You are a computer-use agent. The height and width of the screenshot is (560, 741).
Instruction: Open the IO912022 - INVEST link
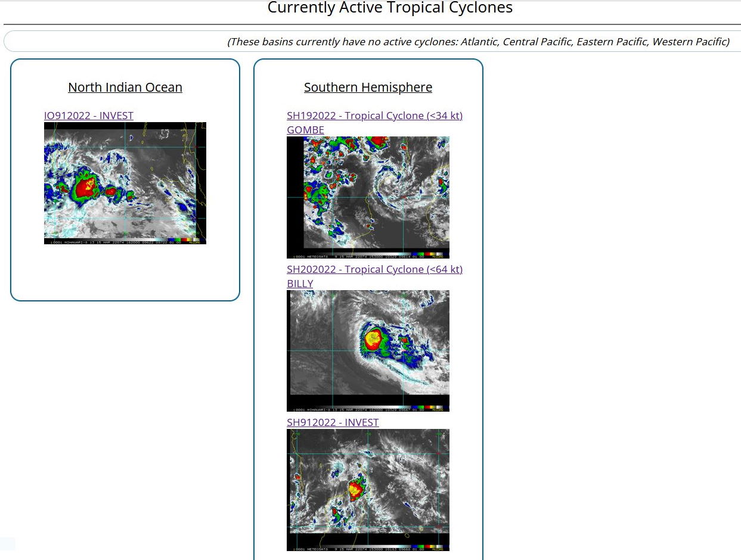click(x=89, y=116)
